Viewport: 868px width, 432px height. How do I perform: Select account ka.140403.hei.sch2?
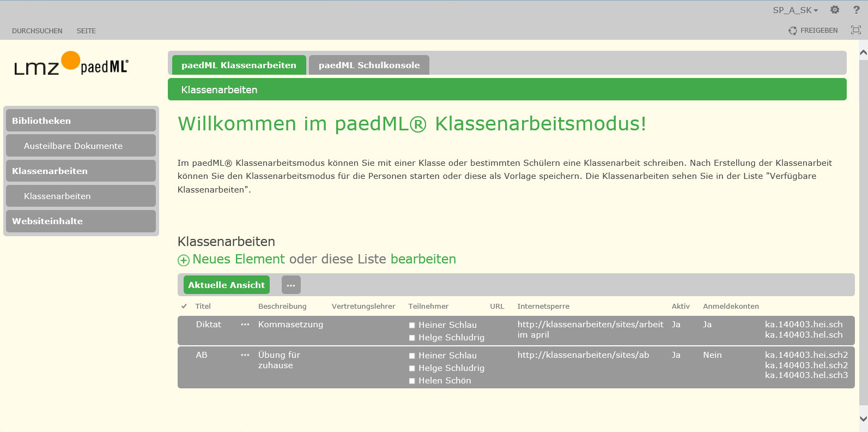pos(806,355)
